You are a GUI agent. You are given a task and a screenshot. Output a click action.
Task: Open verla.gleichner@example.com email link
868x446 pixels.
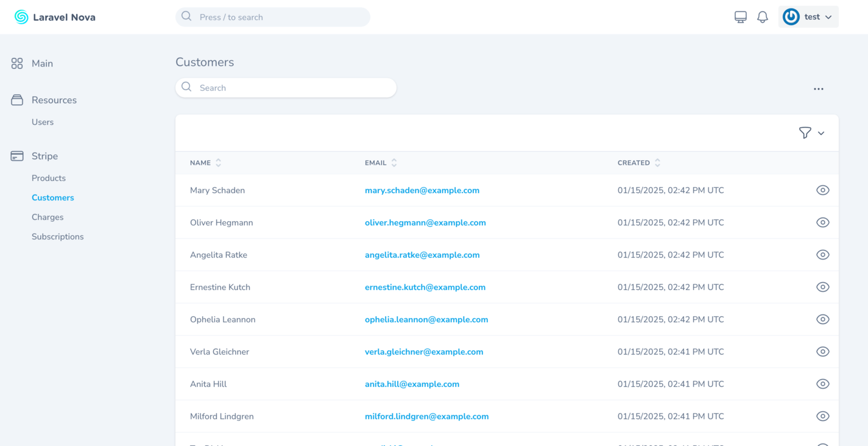424,352
